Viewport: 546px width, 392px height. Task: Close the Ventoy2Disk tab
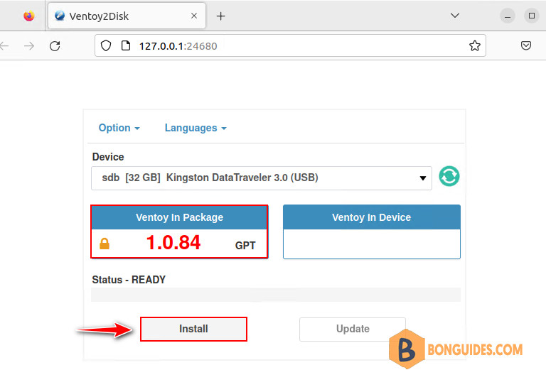[194, 16]
